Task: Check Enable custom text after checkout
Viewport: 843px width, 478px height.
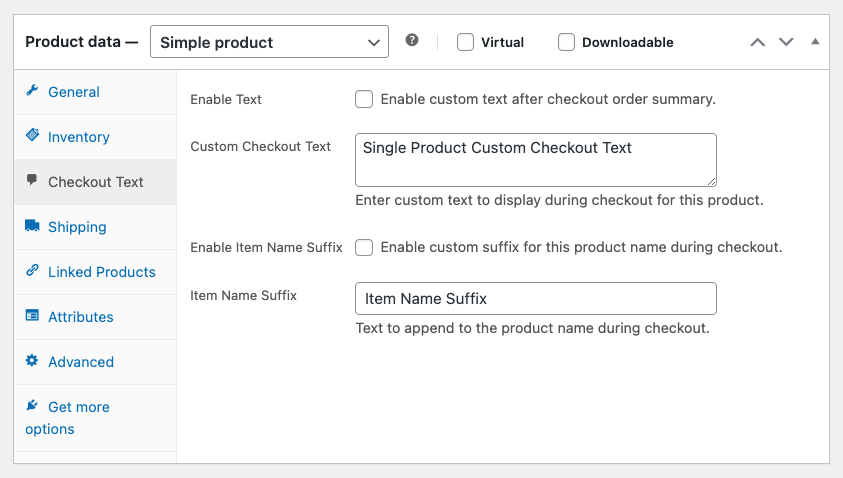Action: coord(364,99)
